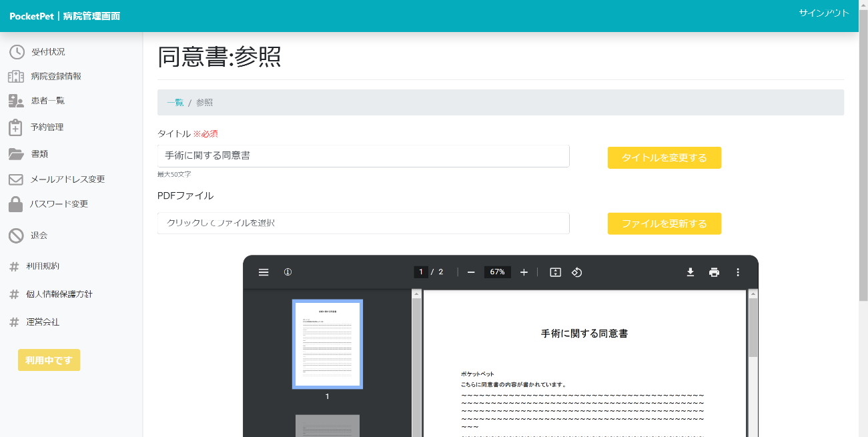
Task: Select page 1 thumbnail in PDF sidebar
Action: click(328, 344)
